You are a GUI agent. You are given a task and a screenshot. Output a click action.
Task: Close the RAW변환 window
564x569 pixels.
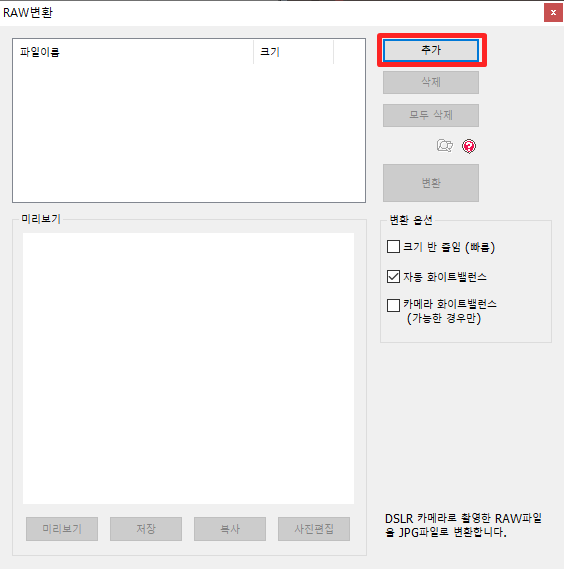point(553,13)
